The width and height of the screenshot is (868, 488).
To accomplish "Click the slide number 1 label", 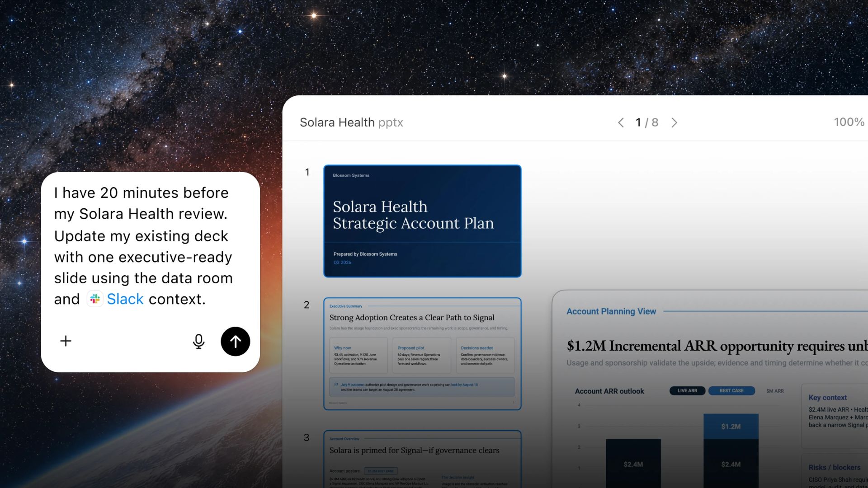I will [x=307, y=172].
